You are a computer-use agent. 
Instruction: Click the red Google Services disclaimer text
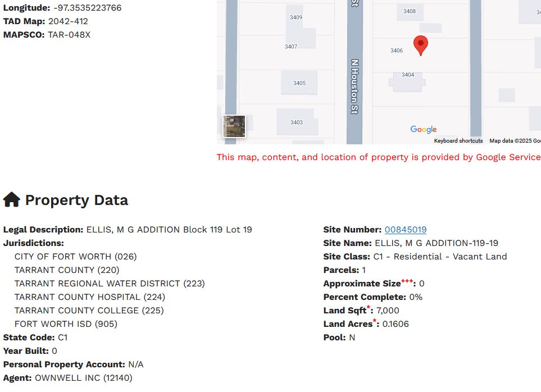(x=378, y=157)
